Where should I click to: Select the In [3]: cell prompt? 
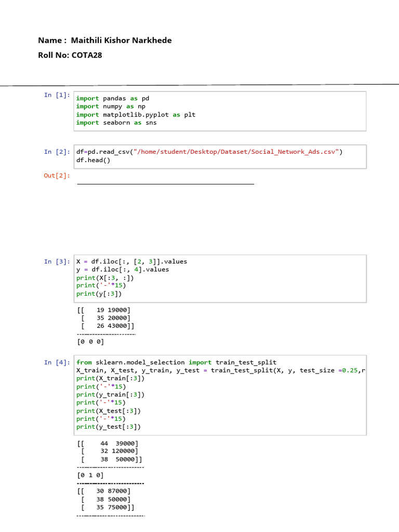click(57, 262)
